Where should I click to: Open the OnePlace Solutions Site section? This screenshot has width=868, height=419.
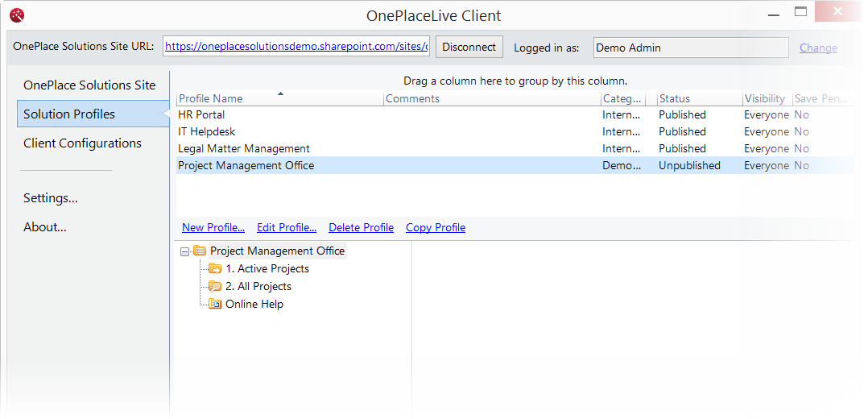(89, 85)
